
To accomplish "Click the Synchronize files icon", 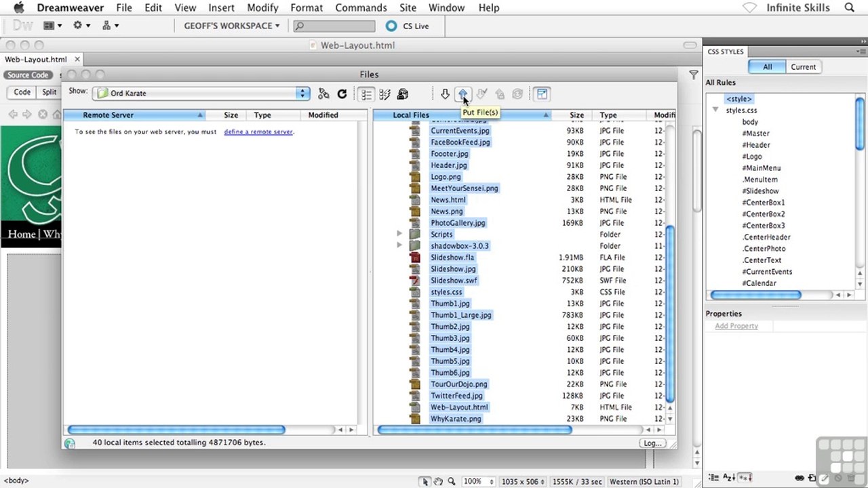I will pos(517,94).
